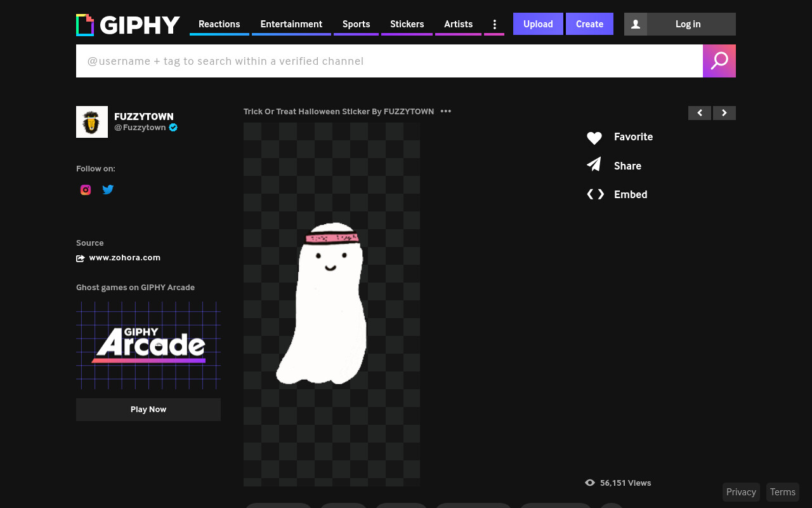The image size is (812, 508).
Task: Open the Artists category
Action: [458, 24]
